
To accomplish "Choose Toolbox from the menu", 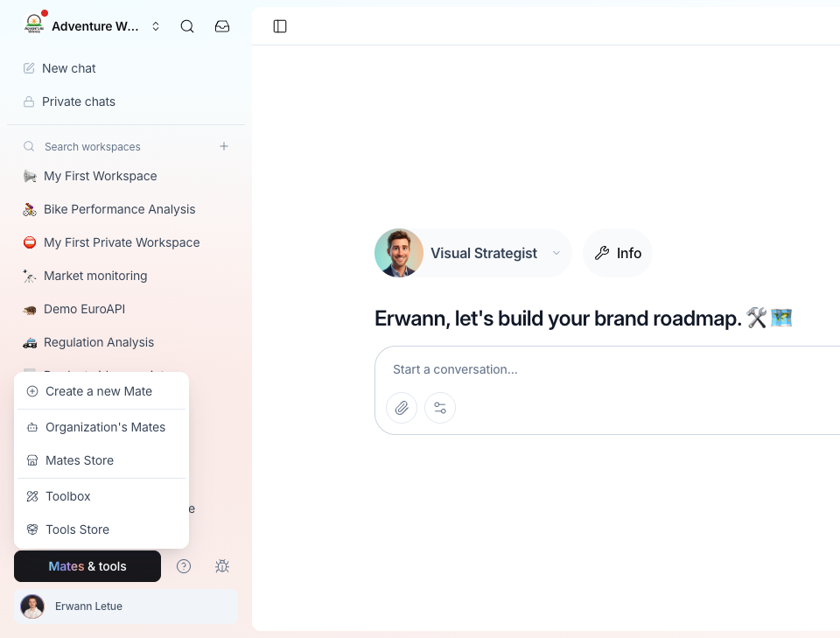I will click(101, 496).
